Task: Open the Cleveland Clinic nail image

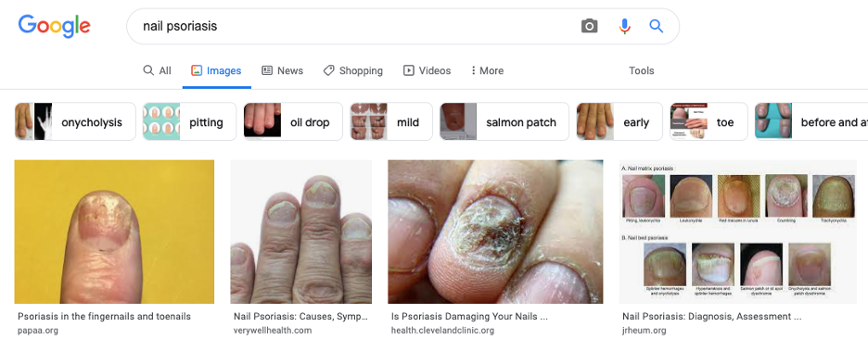Action: 495,232
